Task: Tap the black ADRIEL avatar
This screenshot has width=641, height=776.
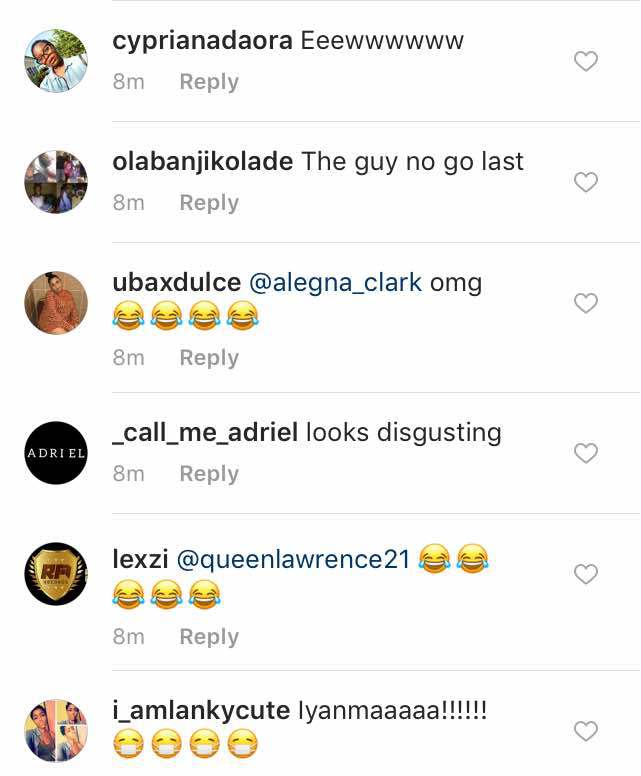Action: (56, 453)
